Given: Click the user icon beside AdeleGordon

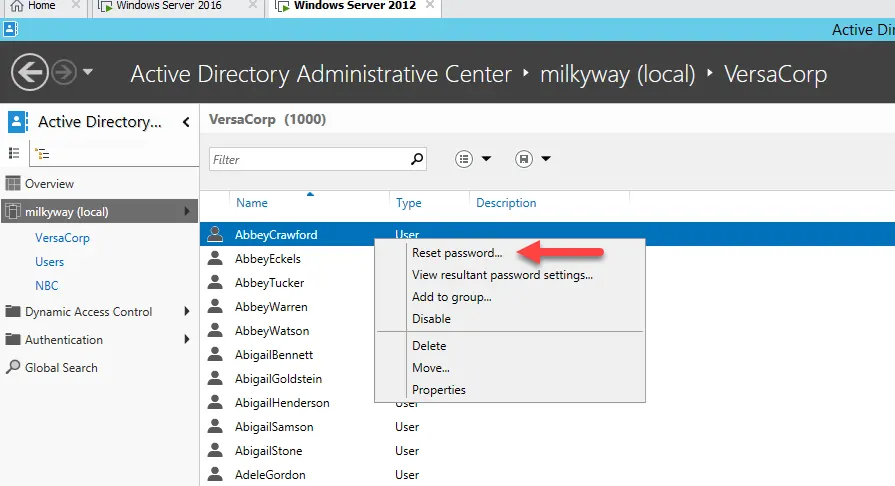Looking at the screenshot, I should (215, 474).
